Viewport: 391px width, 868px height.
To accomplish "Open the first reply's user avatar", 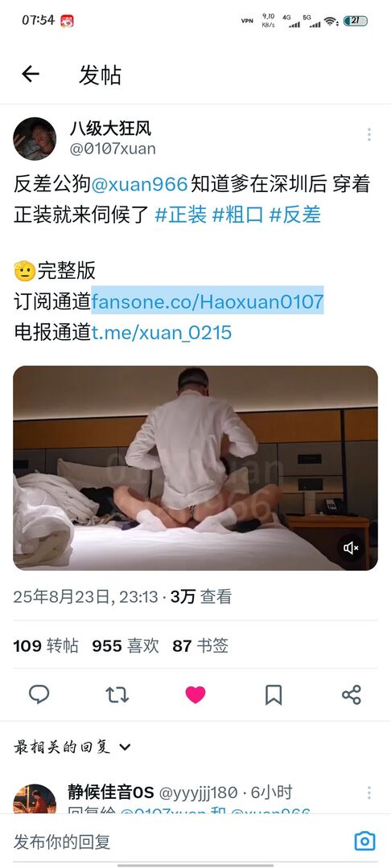I will [x=35, y=799].
